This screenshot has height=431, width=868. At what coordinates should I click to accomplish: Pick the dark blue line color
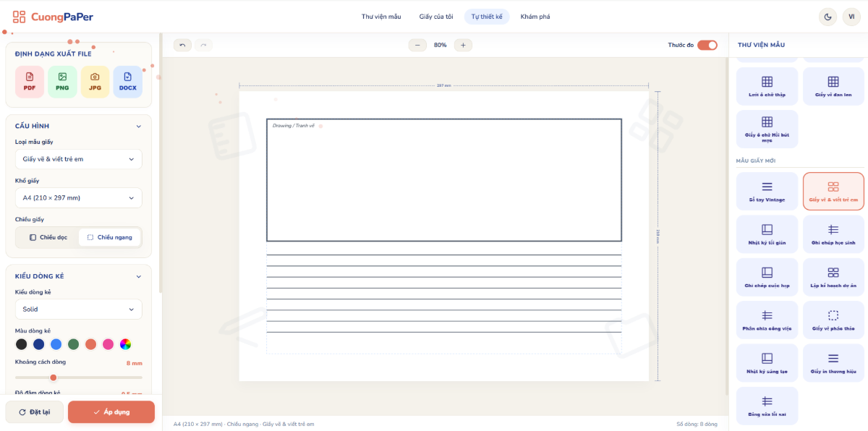[39, 344]
